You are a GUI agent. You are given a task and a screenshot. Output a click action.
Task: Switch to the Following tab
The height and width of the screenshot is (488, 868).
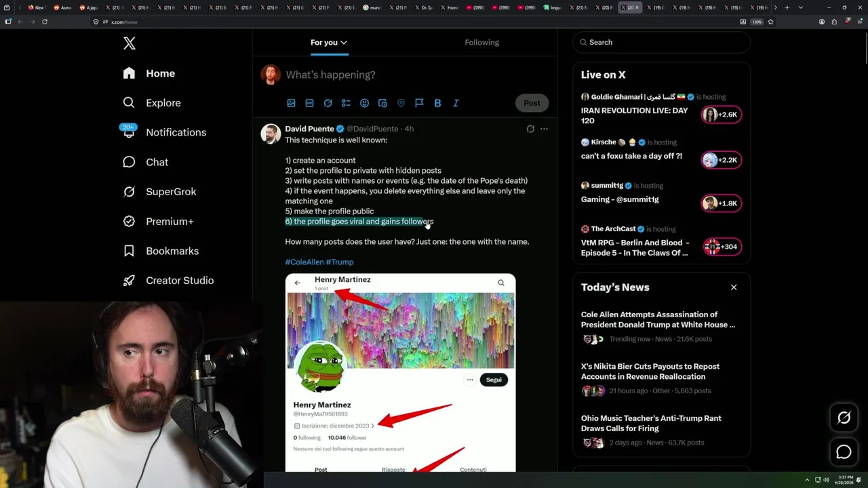[x=481, y=43]
